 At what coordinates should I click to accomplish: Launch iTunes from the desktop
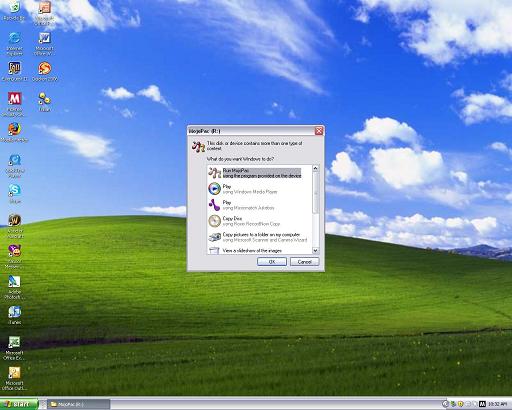[x=14, y=315]
